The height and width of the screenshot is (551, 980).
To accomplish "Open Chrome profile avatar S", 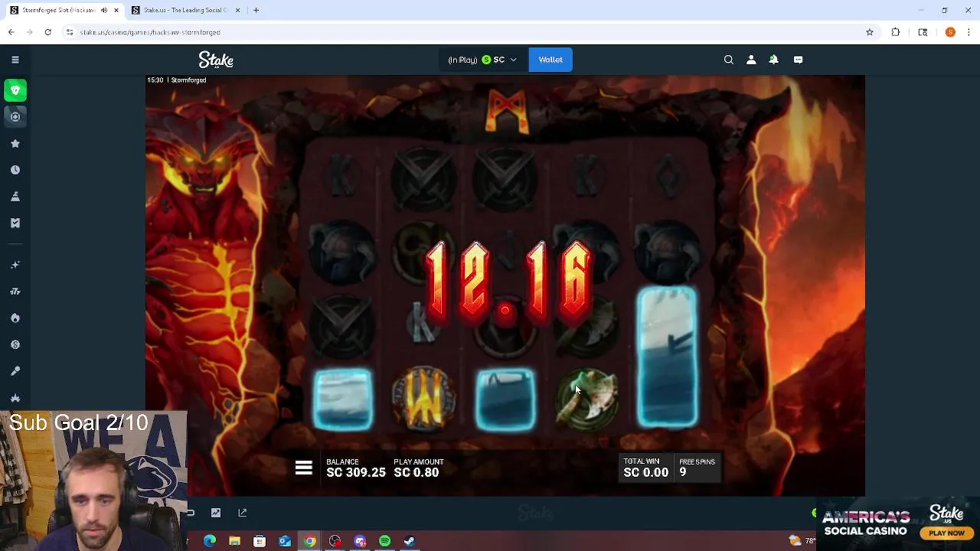I will 950,32.
